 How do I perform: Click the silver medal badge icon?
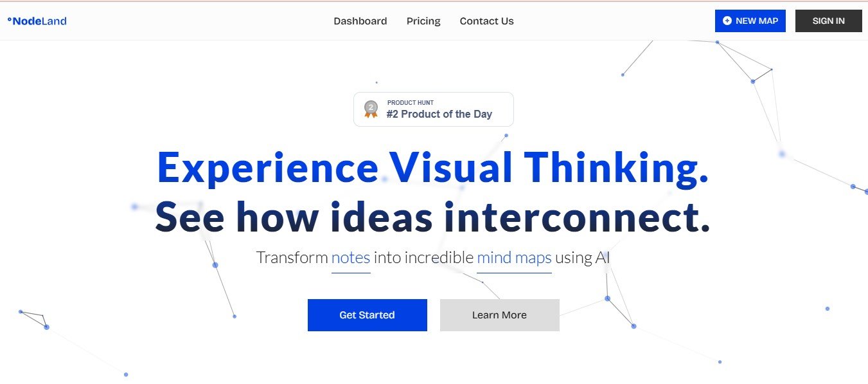pos(371,109)
